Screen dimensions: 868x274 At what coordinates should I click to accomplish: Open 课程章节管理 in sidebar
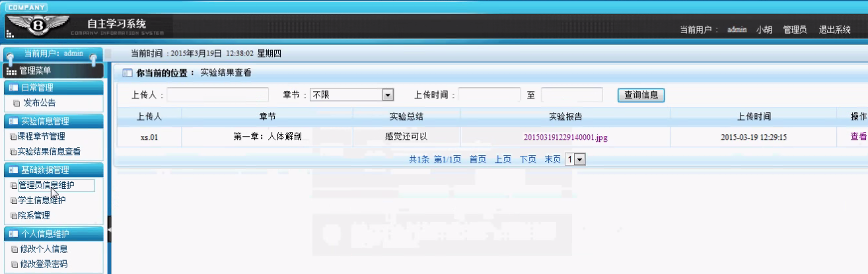(x=41, y=137)
